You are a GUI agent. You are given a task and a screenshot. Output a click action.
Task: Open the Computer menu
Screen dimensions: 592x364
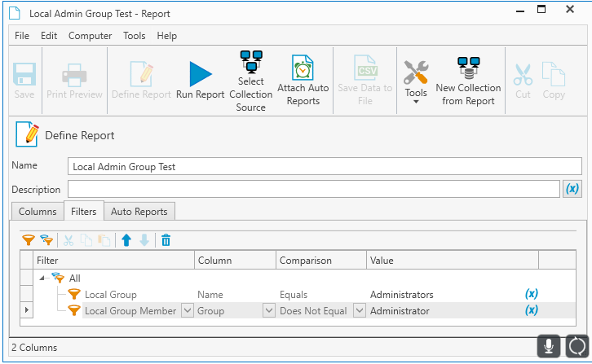90,36
